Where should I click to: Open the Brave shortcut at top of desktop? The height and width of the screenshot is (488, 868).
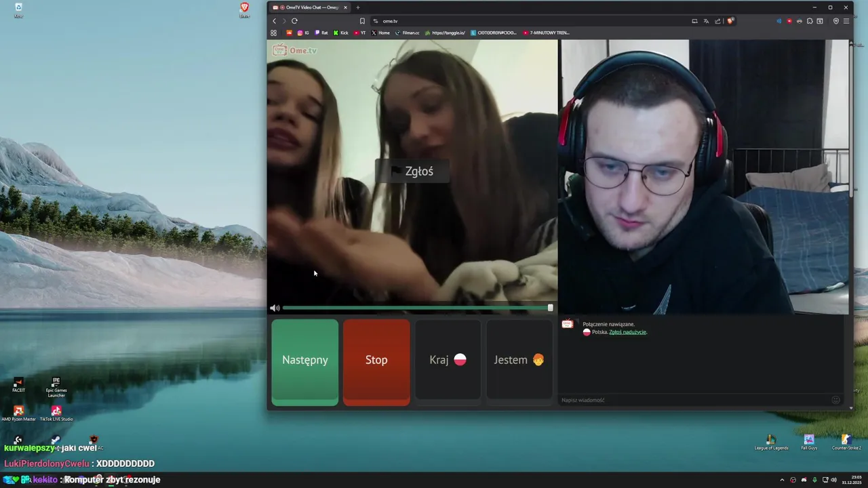tap(244, 10)
